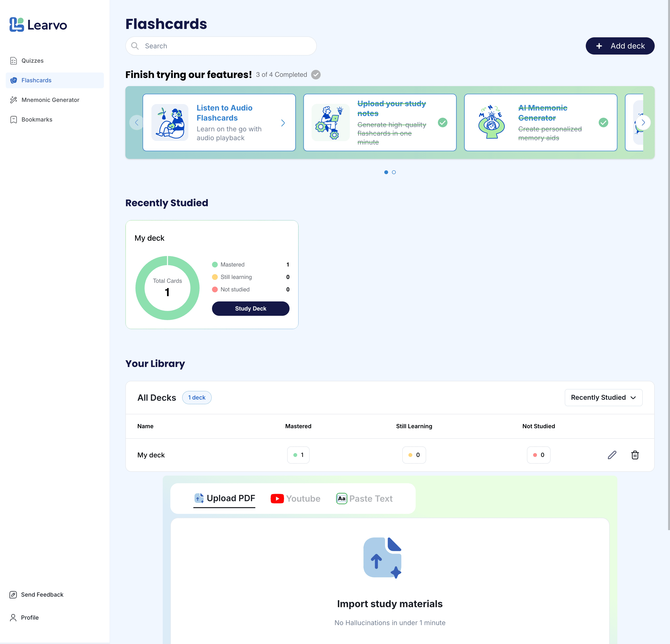Click the Quizzes sidebar icon
The height and width of the screenshot is (644, 670).
tap(14, 61)
